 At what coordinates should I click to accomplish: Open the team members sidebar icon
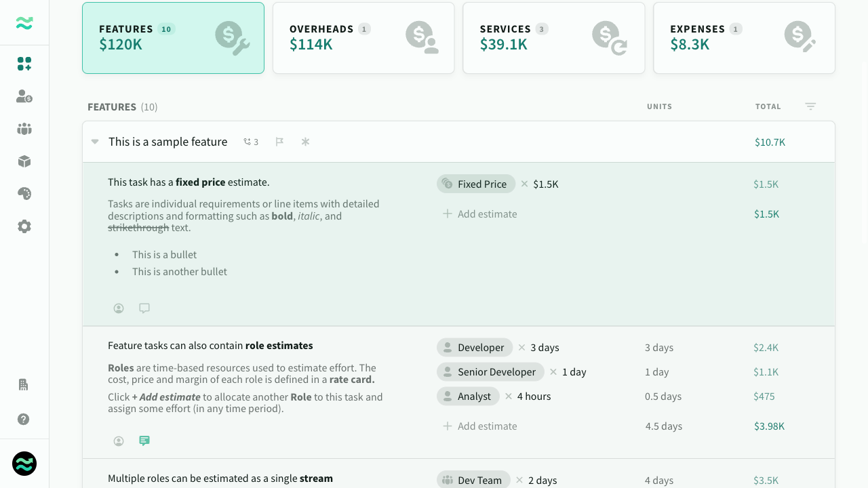tap(24, 129)
